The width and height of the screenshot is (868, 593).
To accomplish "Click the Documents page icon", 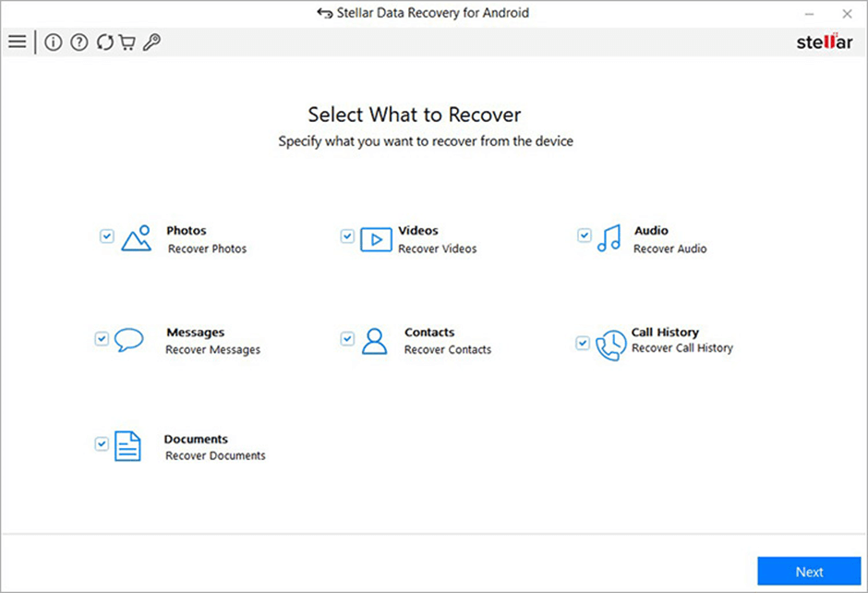I will (127, 447).
